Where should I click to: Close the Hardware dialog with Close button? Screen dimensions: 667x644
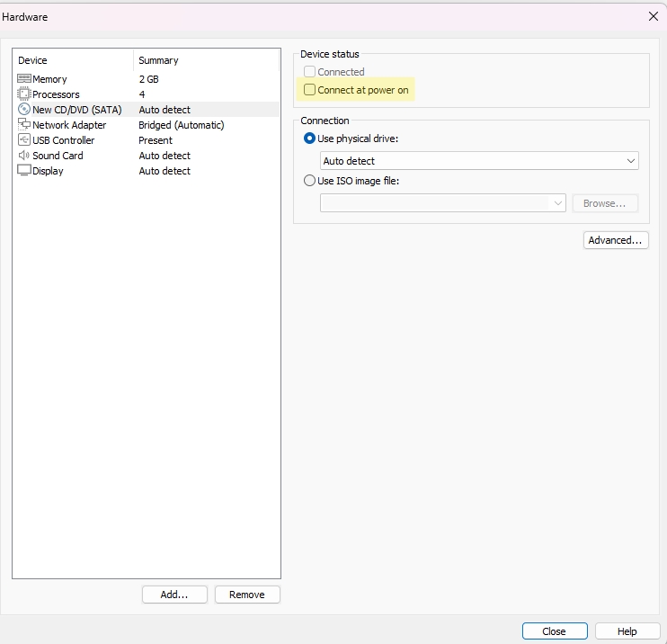[555, 631]
